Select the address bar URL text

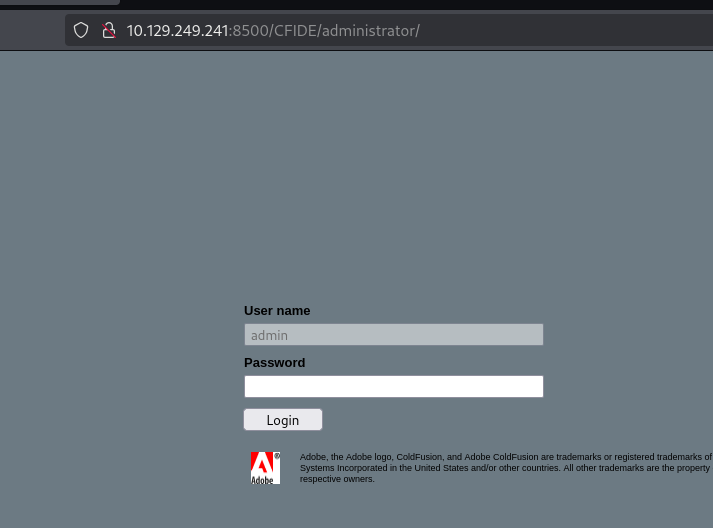click(273, 31)
